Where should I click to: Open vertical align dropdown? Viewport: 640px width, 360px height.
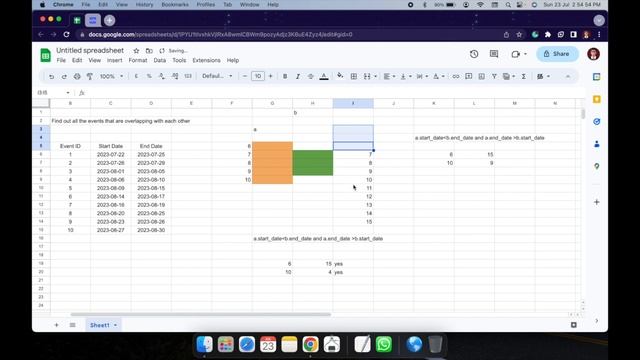pyautogui.click(x=406, y=76)
